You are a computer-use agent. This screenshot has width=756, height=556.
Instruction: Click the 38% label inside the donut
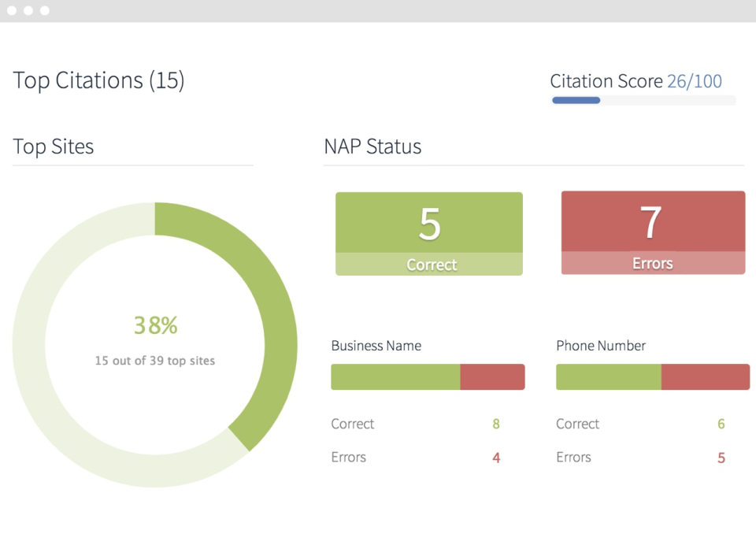coord(155,325)
